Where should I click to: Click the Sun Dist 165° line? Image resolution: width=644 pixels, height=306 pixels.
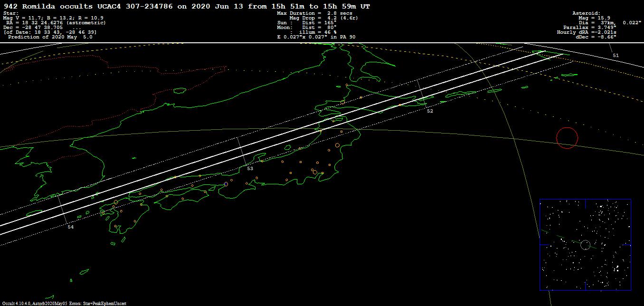(307, 23)
